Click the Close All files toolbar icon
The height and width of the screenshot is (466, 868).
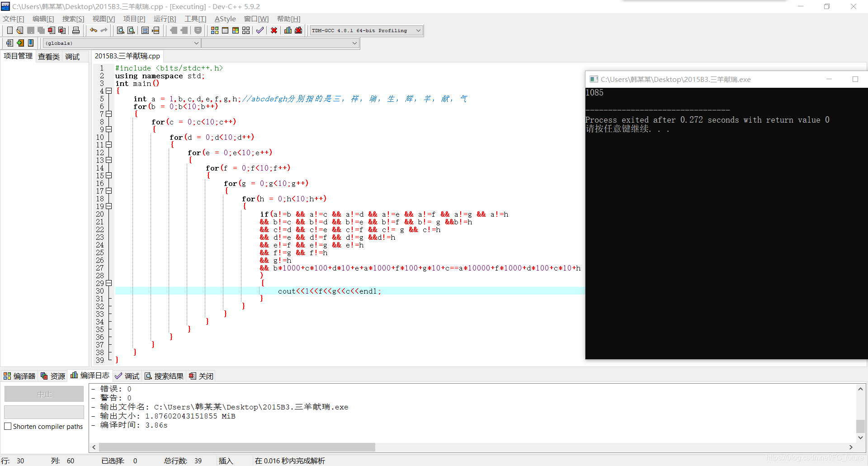[62, 30]
